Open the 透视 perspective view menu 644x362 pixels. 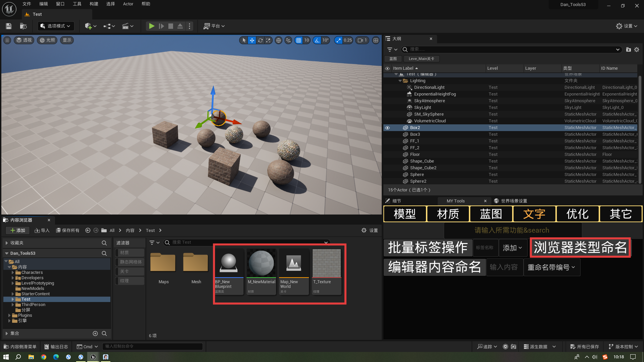(24, 40)
